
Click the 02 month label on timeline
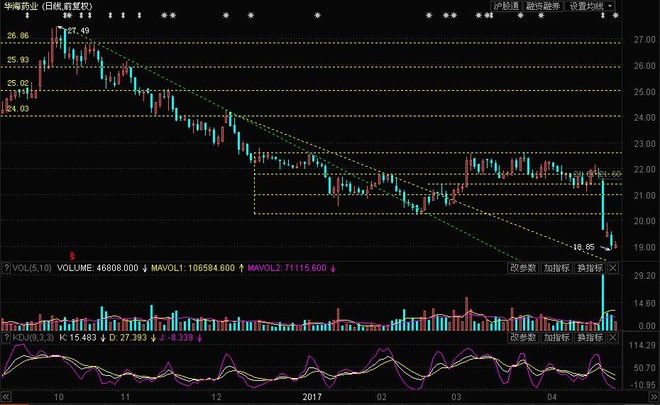coord(381,397)
